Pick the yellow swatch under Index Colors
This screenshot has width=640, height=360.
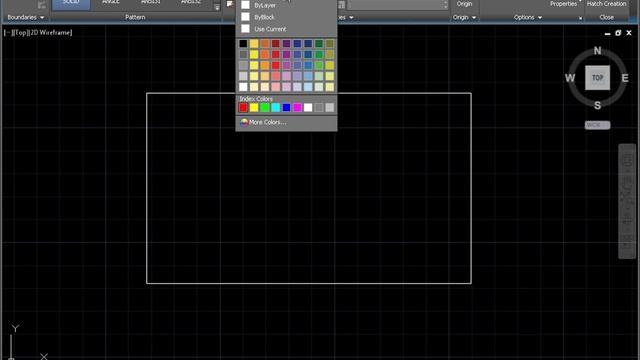click(254, 107)
